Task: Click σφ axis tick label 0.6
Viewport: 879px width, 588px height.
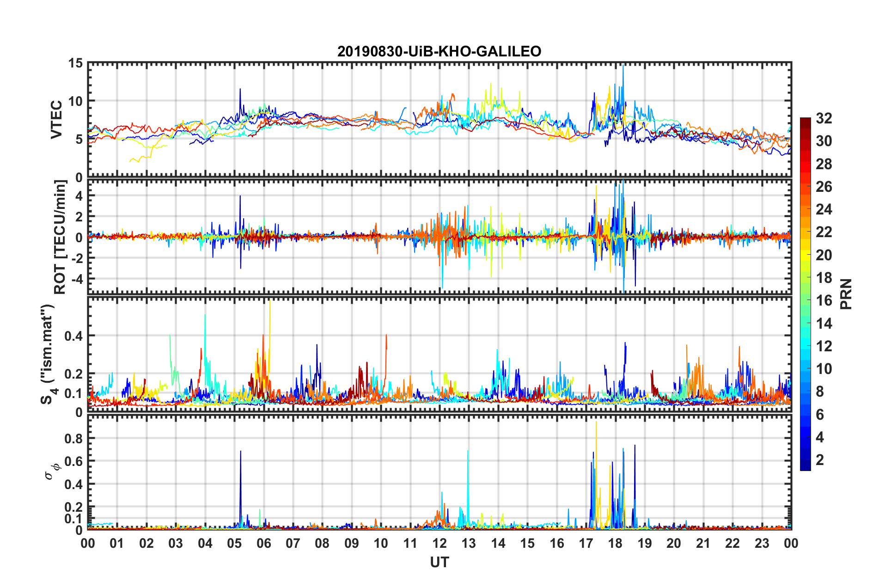Action: click(x=73, y=461)
